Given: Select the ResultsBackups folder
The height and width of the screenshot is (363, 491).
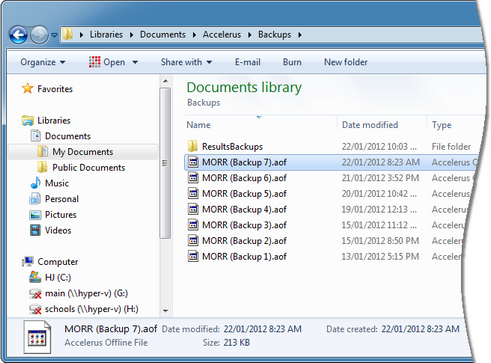Looking at the screenshot, I should [232, 147].
